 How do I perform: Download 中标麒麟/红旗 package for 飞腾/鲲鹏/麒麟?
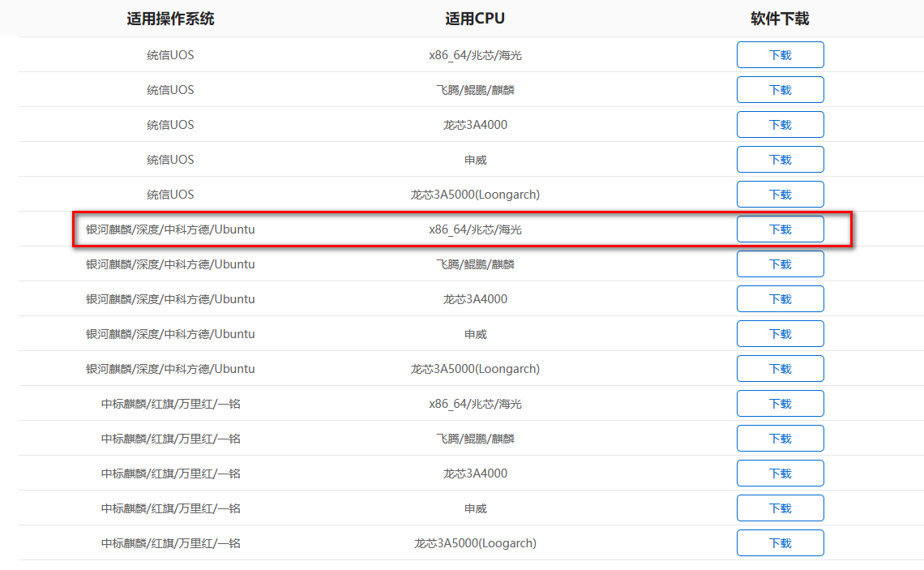[781, 438]
